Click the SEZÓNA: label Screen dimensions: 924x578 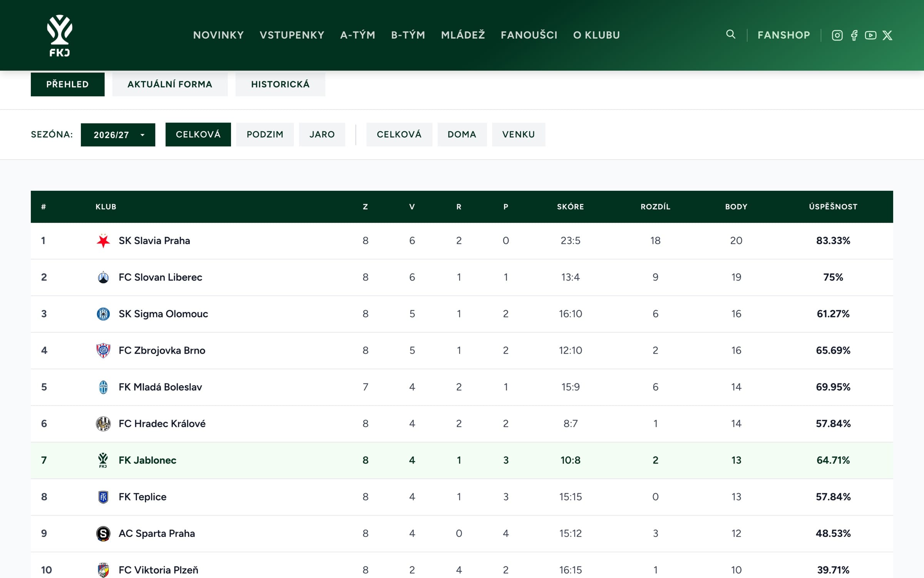pyautogui.click(x=52, y=134)
